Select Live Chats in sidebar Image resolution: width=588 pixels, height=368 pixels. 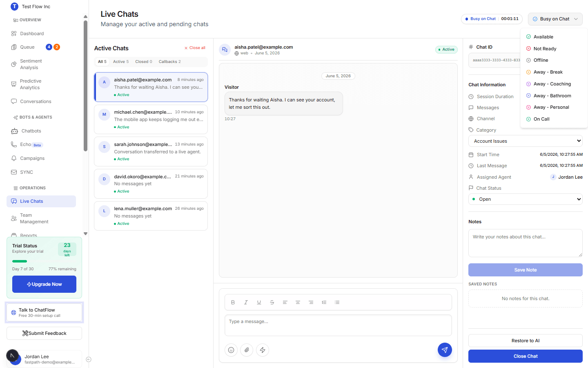click(x=41, y=201)
